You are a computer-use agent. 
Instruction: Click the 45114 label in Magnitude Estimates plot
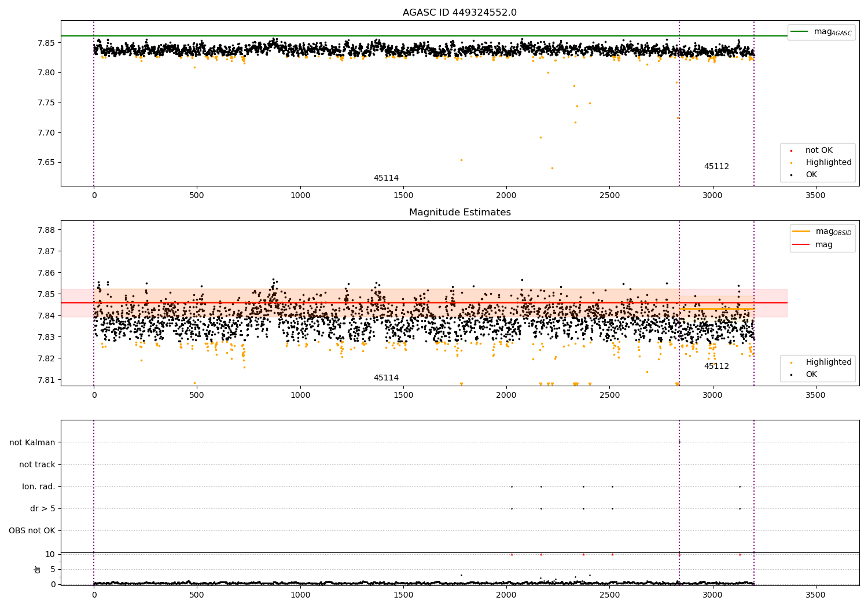tap(386, 378)
